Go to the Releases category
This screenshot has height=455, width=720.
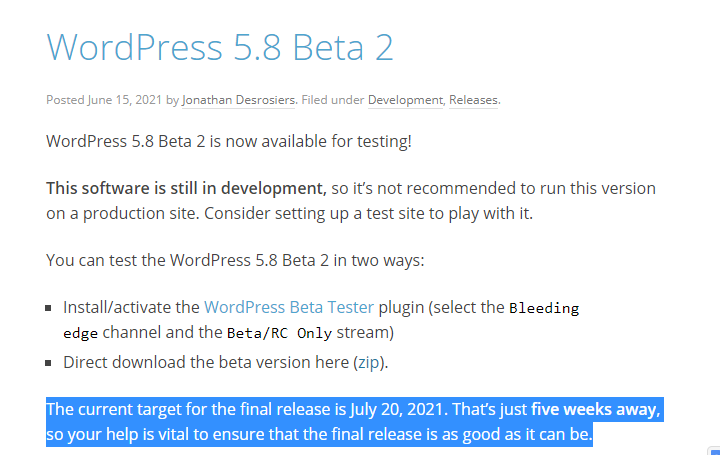[x=473, y=100]
